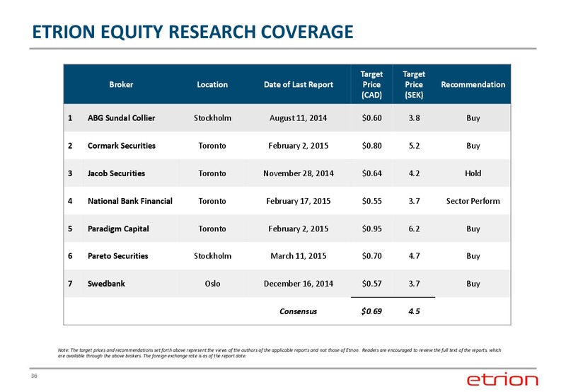Click 'Buy' in the Swedbank row
This screenshot has width=566, height=392.
tap(473, 284)
